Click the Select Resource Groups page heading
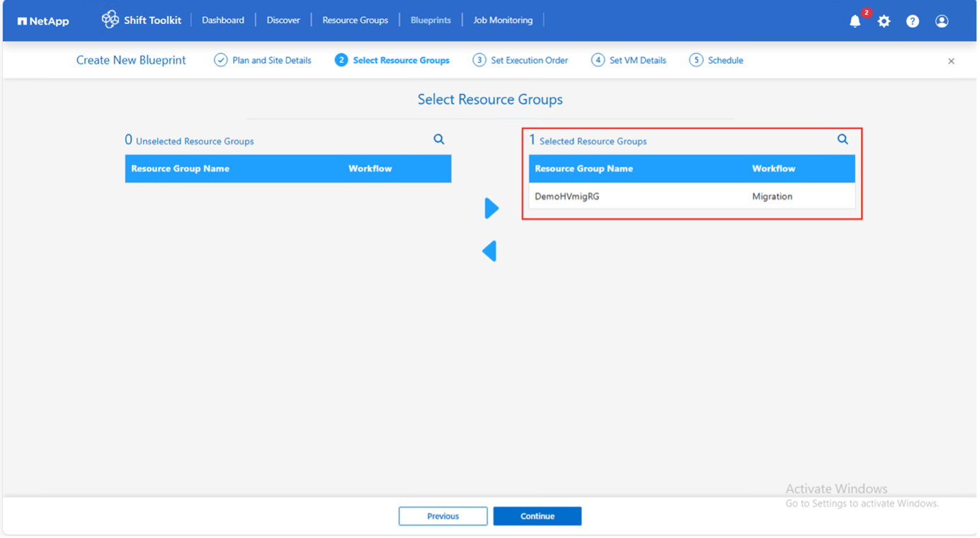Viewport: 980px width, 538px height. click(x=491, y=100)
